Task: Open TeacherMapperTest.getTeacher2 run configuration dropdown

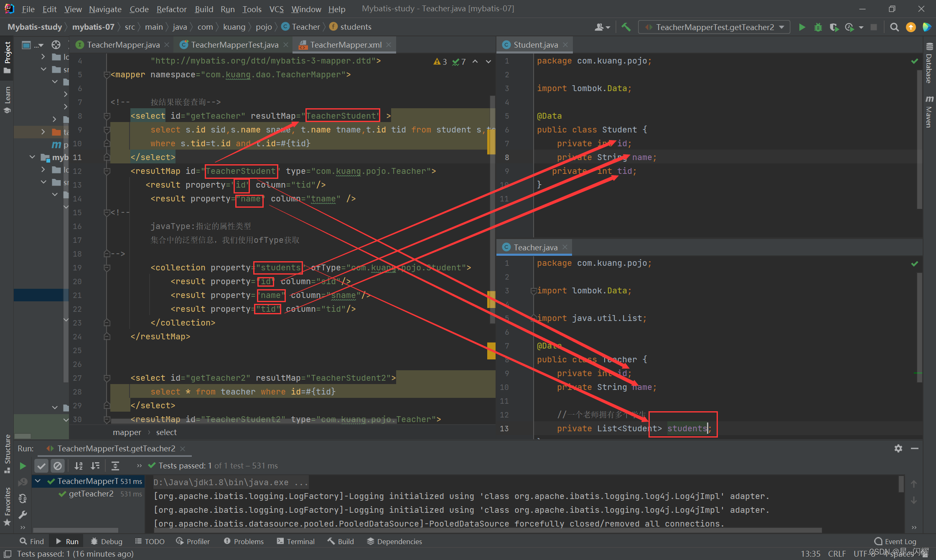Action: 715,27
